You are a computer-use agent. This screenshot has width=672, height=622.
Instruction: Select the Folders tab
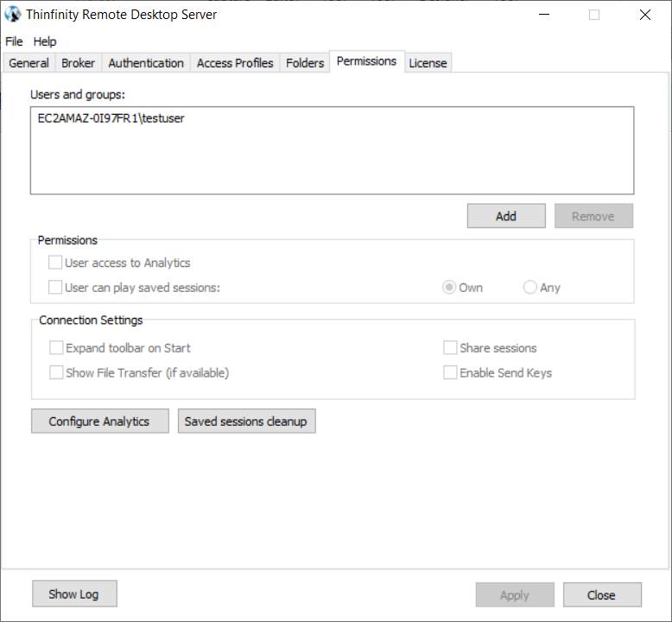(305, 63)
